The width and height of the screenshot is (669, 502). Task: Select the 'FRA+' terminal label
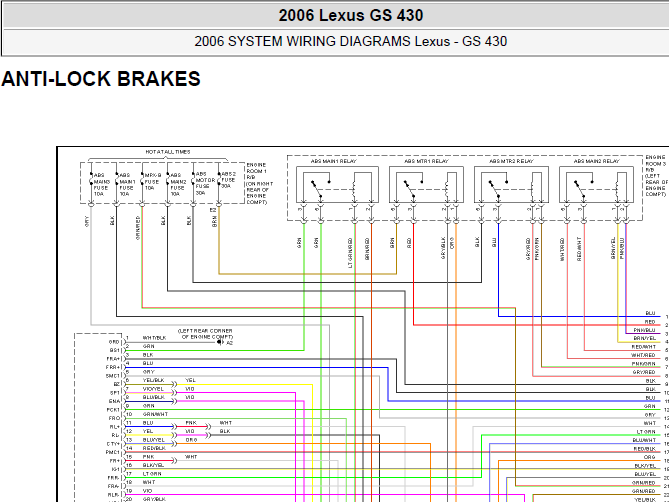[x=113, y=359]
